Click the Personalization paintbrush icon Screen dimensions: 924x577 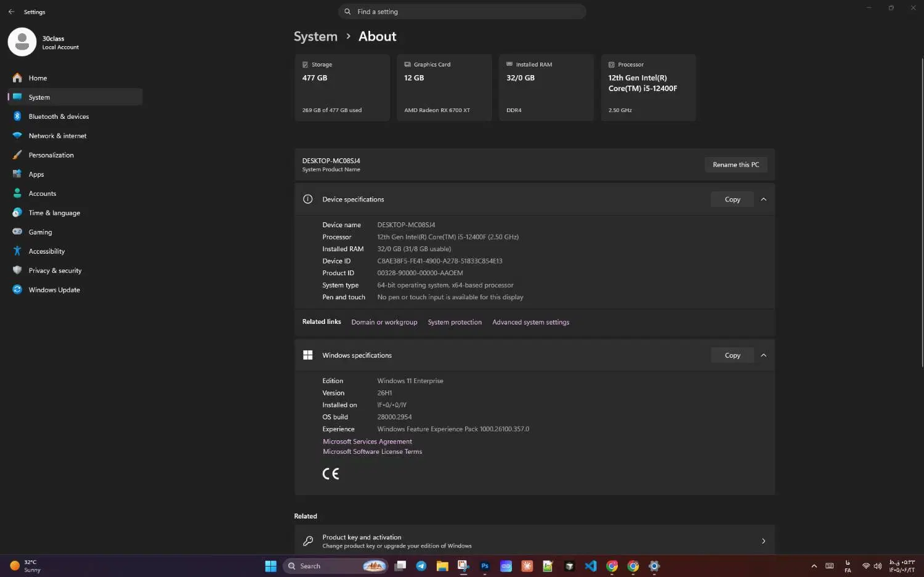click(17, 155)
